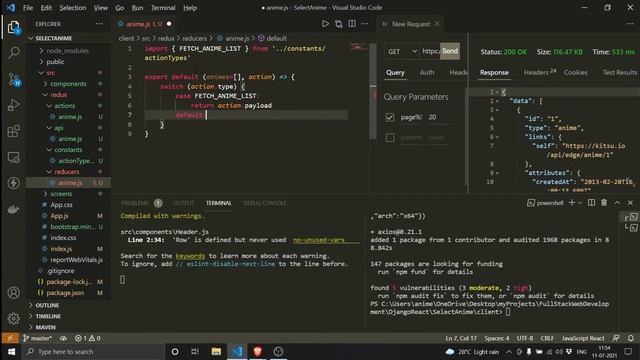
Task: Add a new terminal with plus icon
Action: [571, 202]
